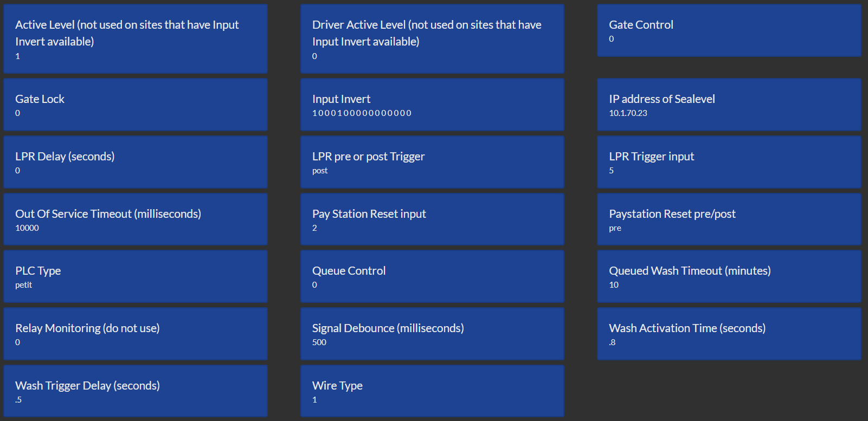Click the Input Invert configuration tile
The image size is (868, 421).
coord(432,105)
